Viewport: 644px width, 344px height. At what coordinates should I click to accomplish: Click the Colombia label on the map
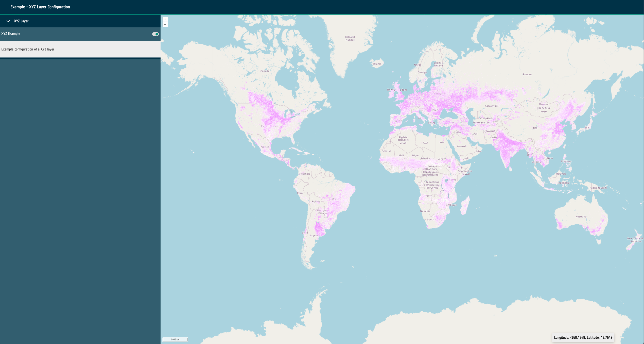point(304,174)
